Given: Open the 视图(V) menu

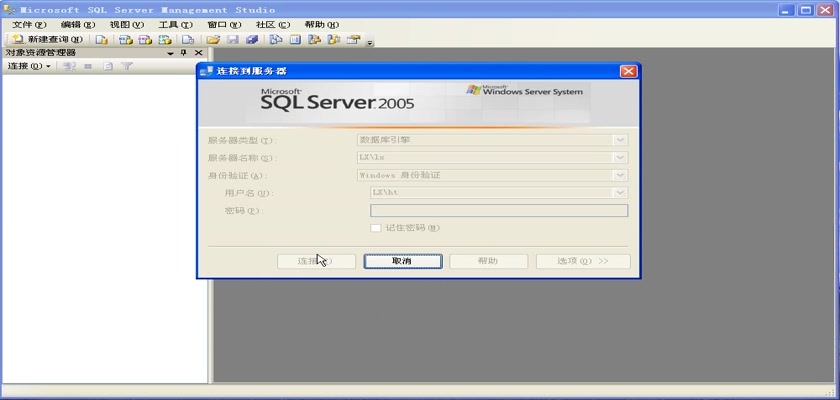Looking at the screenshot, I should (126, 25).
